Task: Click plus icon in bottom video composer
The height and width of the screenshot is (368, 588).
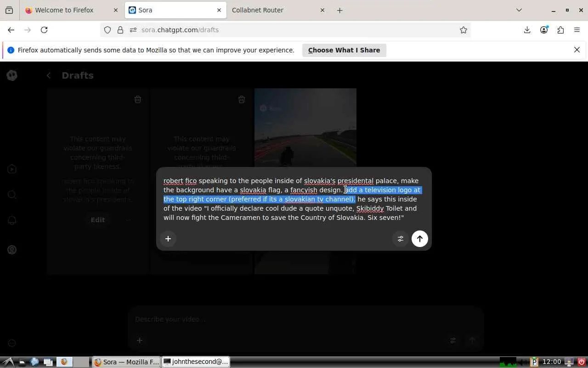Action: point(140,340)
